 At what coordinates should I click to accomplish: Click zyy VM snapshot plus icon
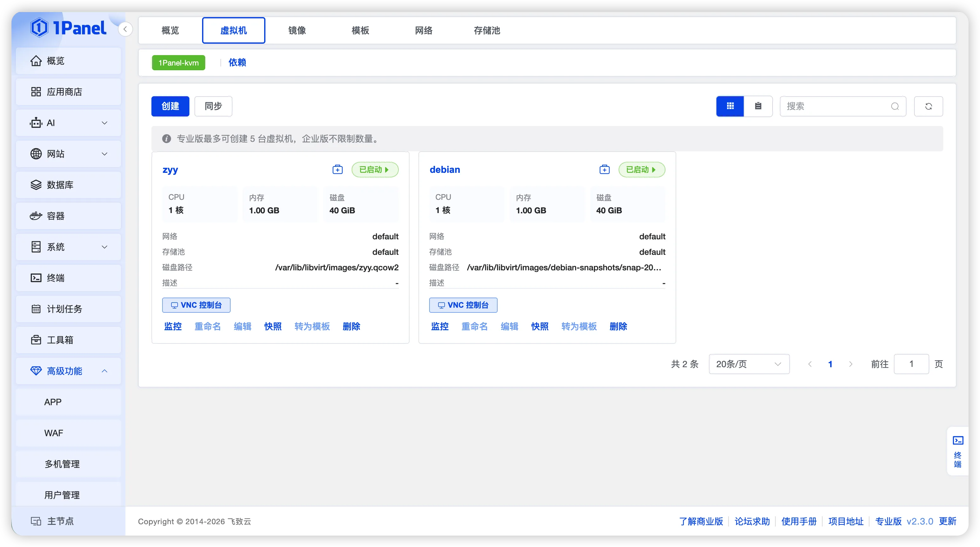[x=337, y=170]
